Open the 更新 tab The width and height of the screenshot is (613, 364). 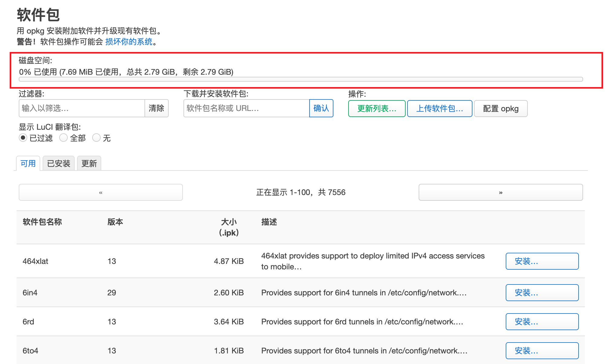[x=89, y=164]
